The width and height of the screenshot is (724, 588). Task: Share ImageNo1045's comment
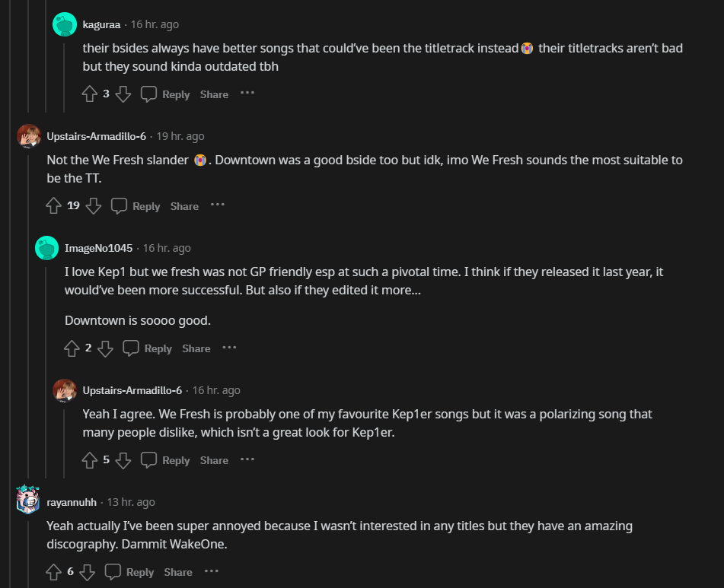pos(196,348)
